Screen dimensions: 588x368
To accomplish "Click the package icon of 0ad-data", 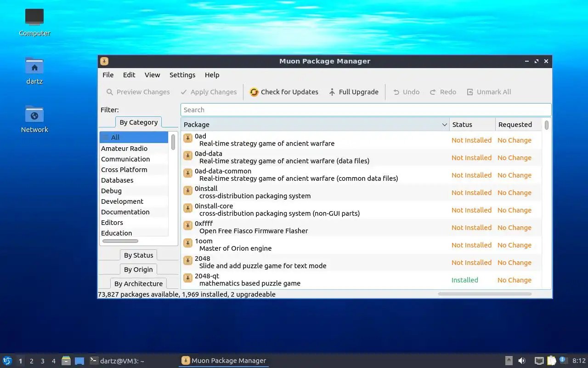I will (x=188, y=155).
